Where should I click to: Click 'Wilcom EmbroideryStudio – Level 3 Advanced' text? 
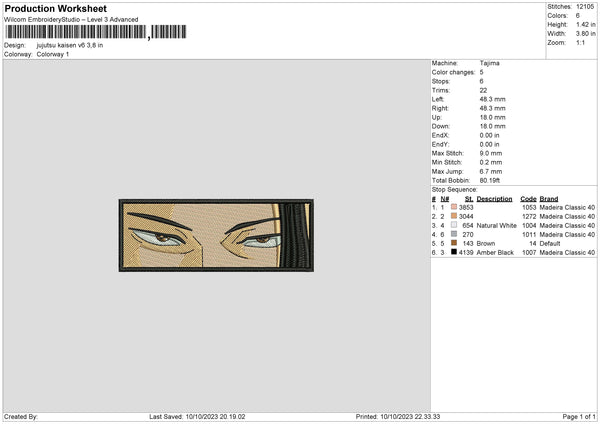point(71,20)
